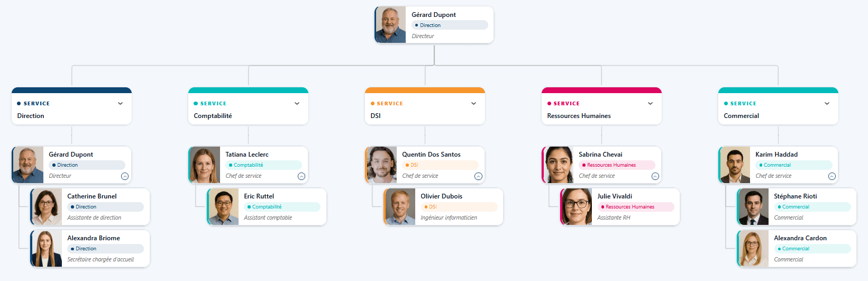The height and width of the screenshot is (281, 868).
Task: Click the orange DSI service color bar
Action: [425, 90]
